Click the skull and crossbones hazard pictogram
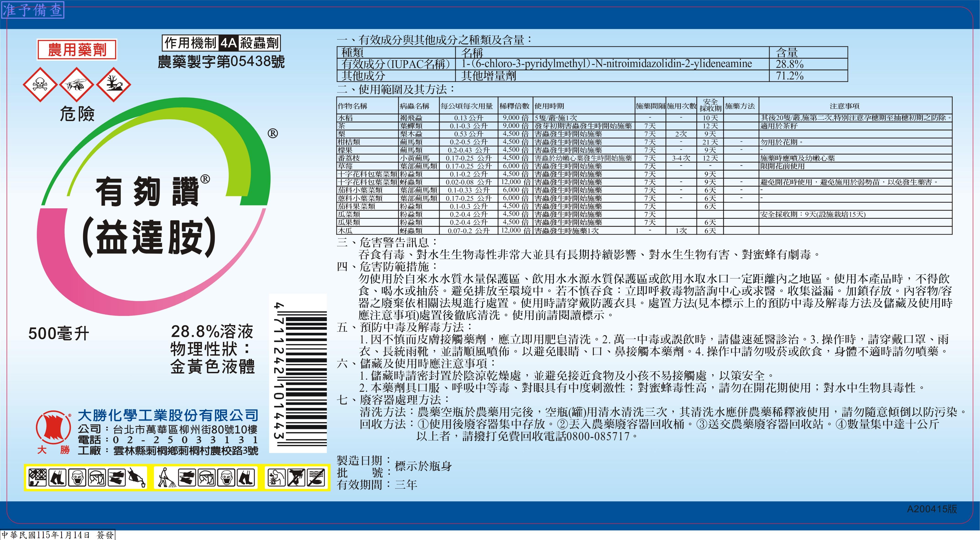Screen dimensions: 980x540 40,85
